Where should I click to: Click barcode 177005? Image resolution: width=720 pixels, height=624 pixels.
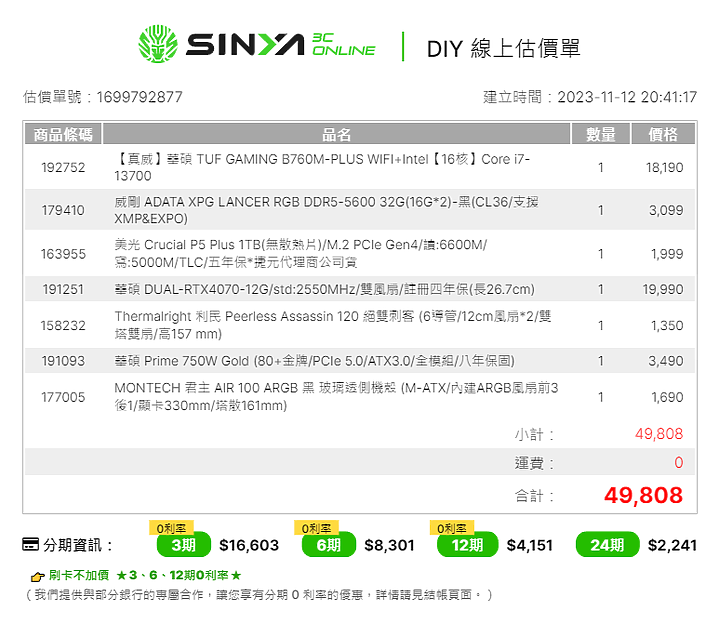click(63, 397)
